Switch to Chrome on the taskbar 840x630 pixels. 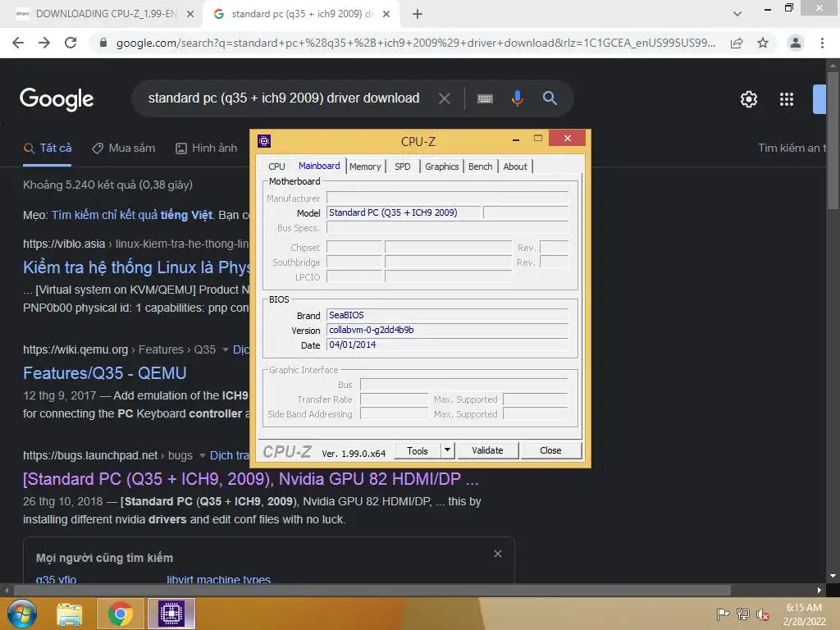(120, 614)
